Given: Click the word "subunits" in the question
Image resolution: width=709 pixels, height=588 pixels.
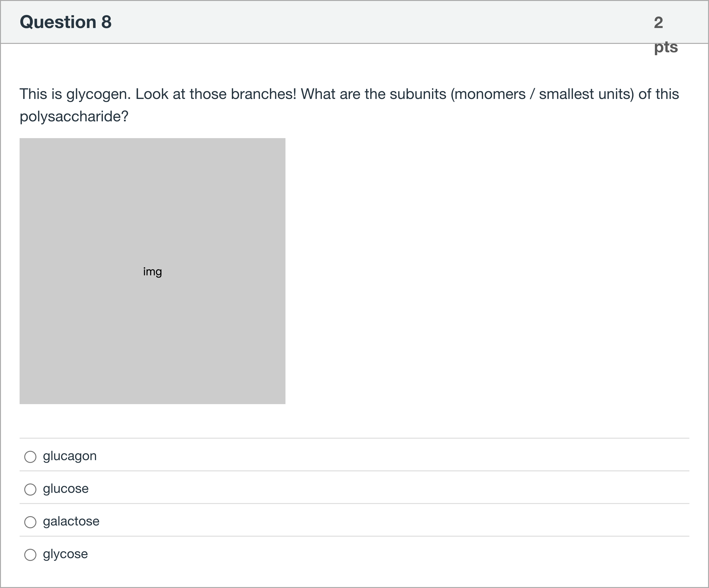Looking at the screenshot, I should [418, 94].
